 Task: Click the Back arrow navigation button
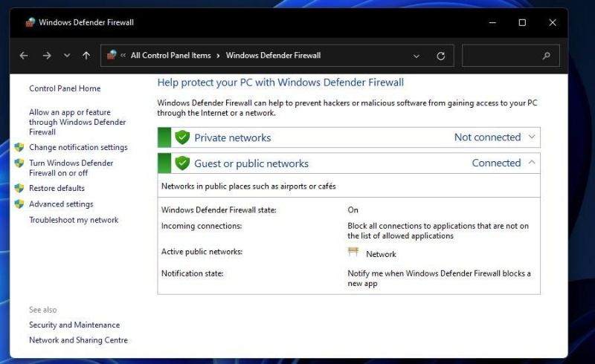pos(24,56)
